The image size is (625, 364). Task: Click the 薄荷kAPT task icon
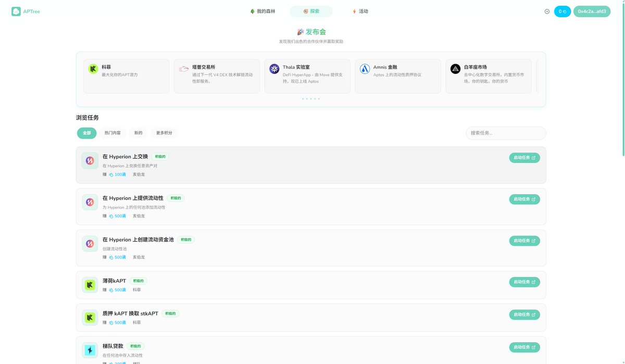pos(90,285)
